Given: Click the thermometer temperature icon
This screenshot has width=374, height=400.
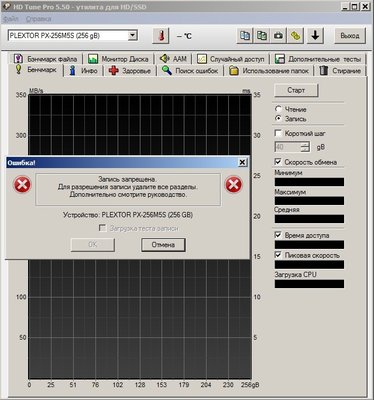Looking at the screenshot, I should [x=161, y=36].
